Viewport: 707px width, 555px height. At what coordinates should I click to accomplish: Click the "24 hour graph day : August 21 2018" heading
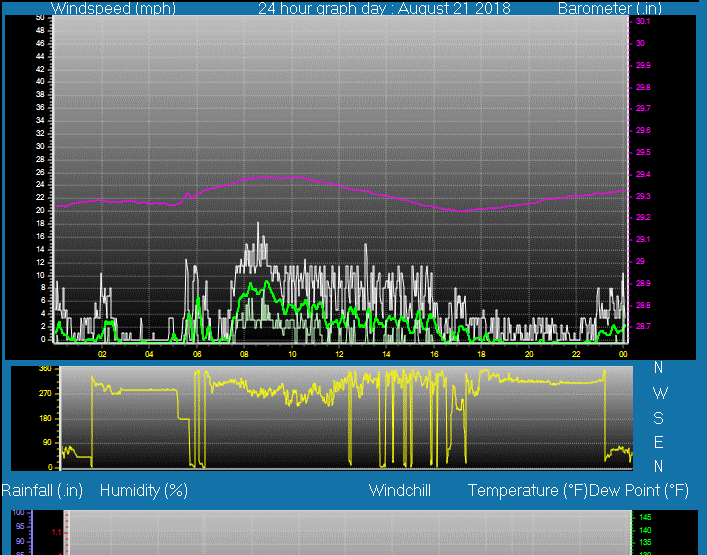click(x=384, y=8)
